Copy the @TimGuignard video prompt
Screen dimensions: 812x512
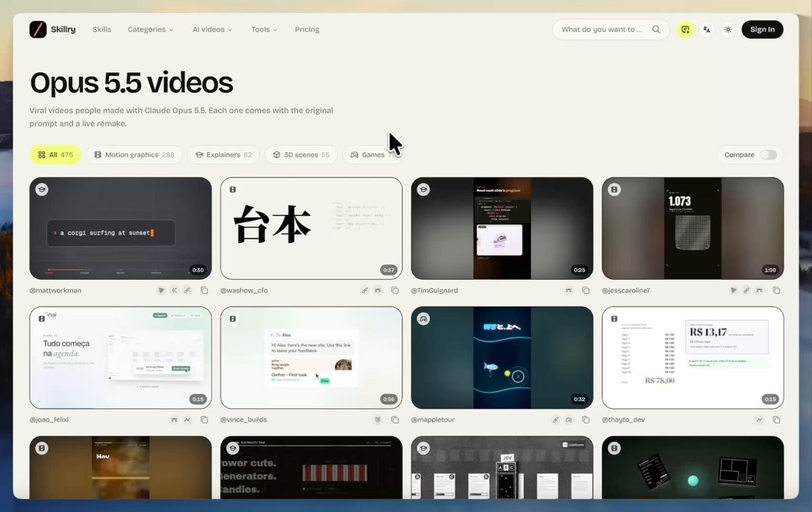tap(586, 290)
